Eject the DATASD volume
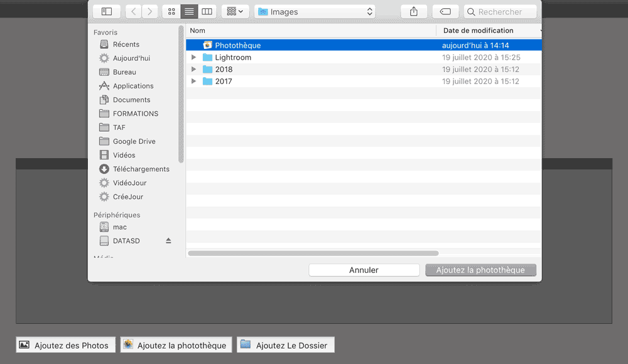 (167, 240)
